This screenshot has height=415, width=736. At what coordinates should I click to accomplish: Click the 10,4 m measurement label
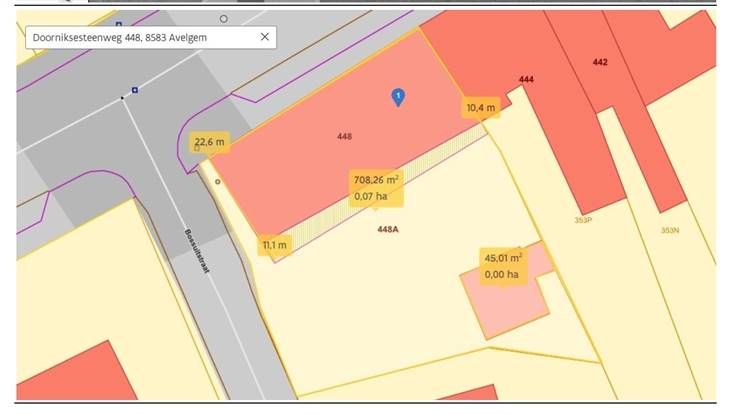click(481, 108)
